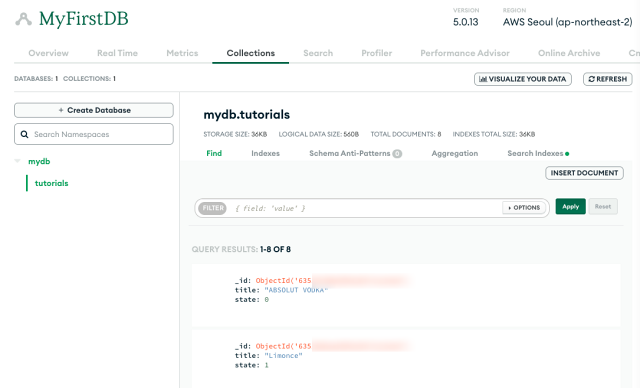Click the version number 5.0.13

pyautogui.click(x=466, y=22)
